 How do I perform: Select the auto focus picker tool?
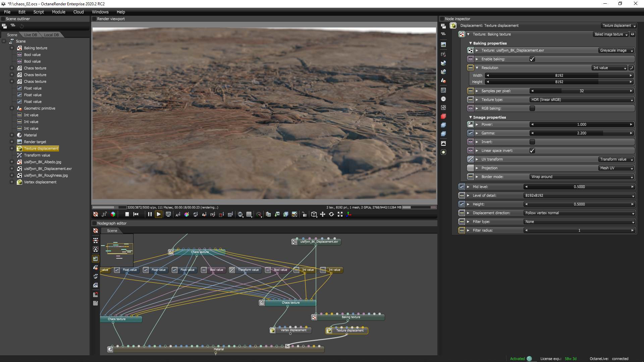pyautogui.click(x=178, y=214)
